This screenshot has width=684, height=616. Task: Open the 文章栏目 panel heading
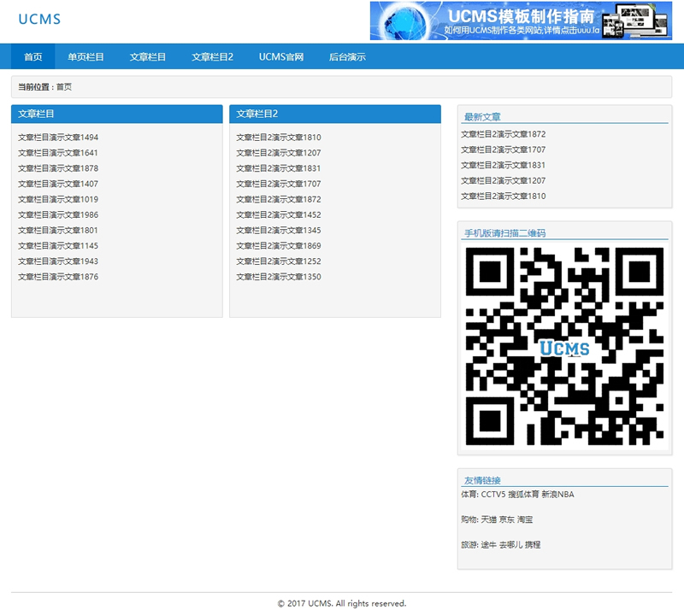[x=36, y=114]
